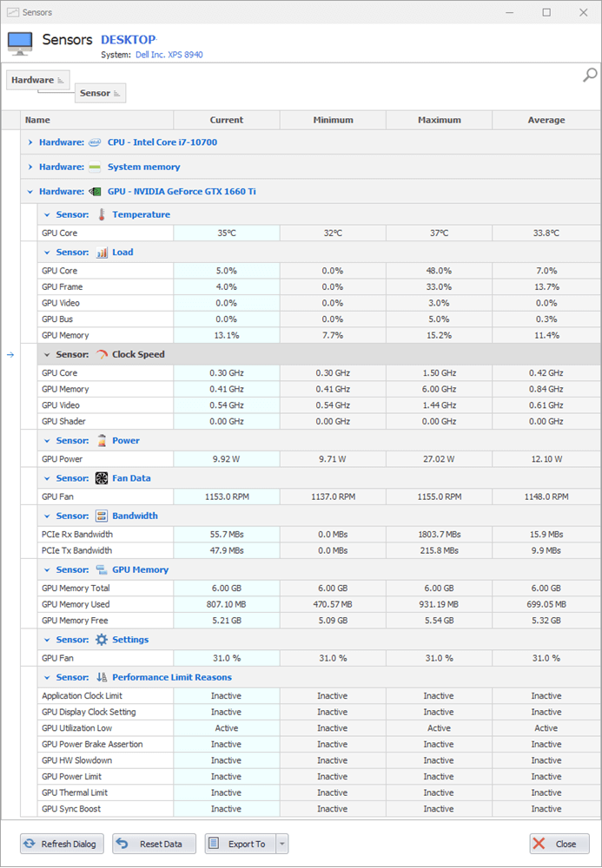Expand the CPU Intel Core i7-10700 group
The height and width of the screenshot is (868, 602).
30,142
